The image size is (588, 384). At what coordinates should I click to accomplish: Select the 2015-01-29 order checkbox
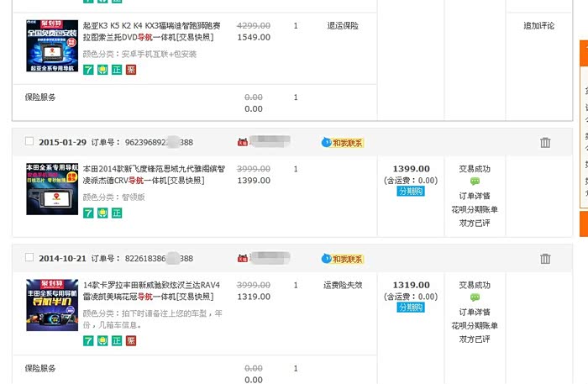(x=30, y=142)
